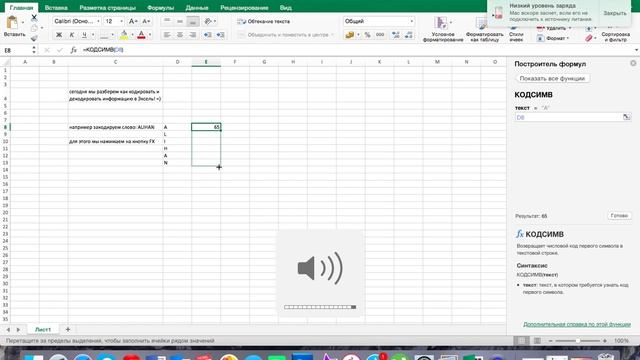Click the Format Painter brush icon
Image resolution: width=640 pixels, height=360 pixels.
coord(34,38)
